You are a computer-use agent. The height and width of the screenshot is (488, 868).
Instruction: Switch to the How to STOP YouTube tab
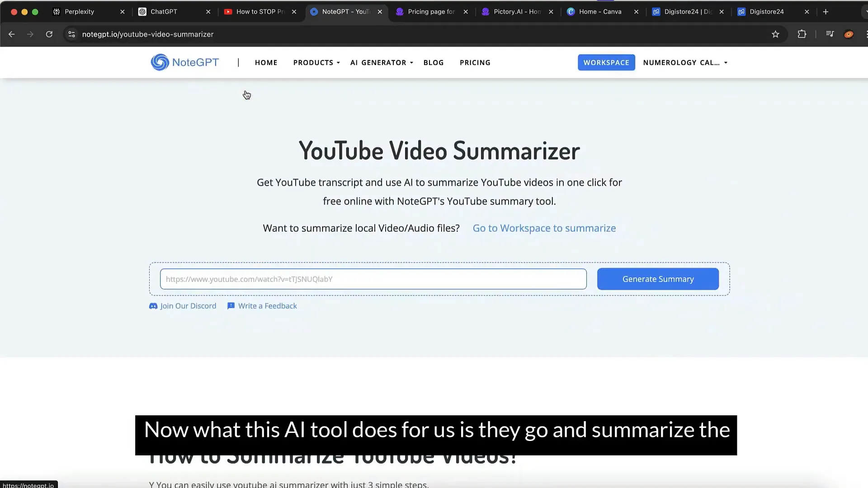coord(259,12)
